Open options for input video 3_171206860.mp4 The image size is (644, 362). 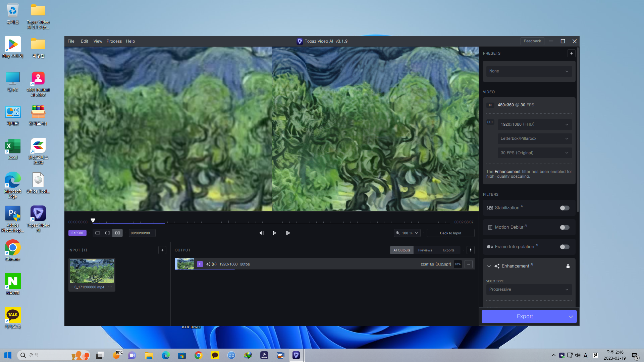[110, 287]
